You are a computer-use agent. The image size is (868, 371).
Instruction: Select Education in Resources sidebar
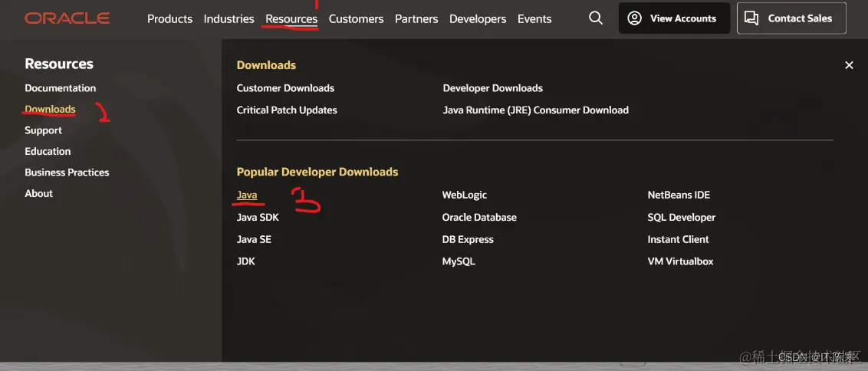[x=48, y=151]
